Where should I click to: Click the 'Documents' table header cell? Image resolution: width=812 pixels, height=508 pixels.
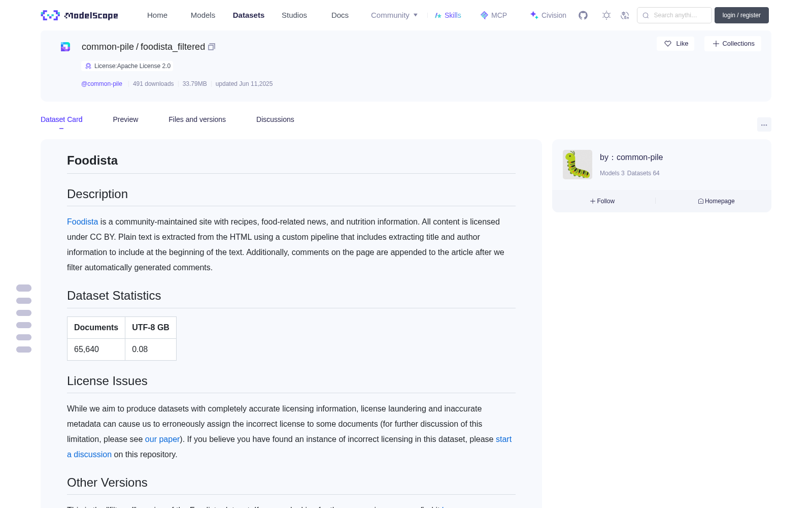tap(96, 328)
